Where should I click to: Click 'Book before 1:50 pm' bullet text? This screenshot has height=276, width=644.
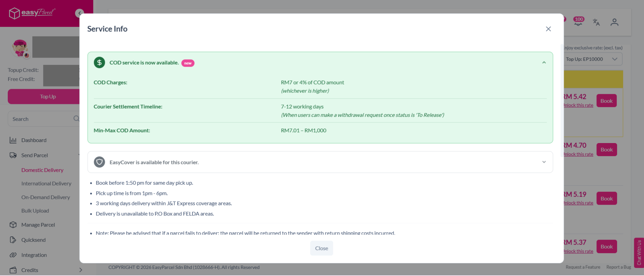coord(144,183)
